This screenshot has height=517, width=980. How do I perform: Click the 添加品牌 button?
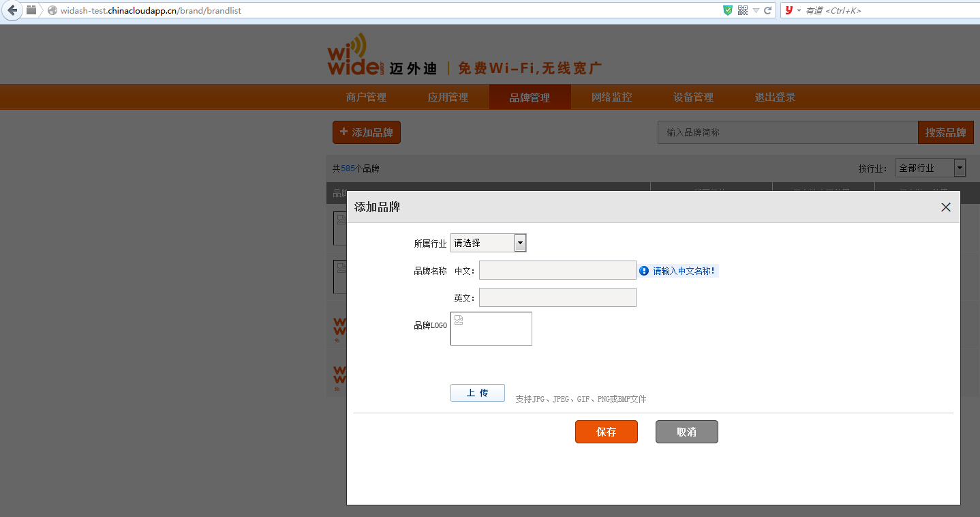[x=367, y=132]
